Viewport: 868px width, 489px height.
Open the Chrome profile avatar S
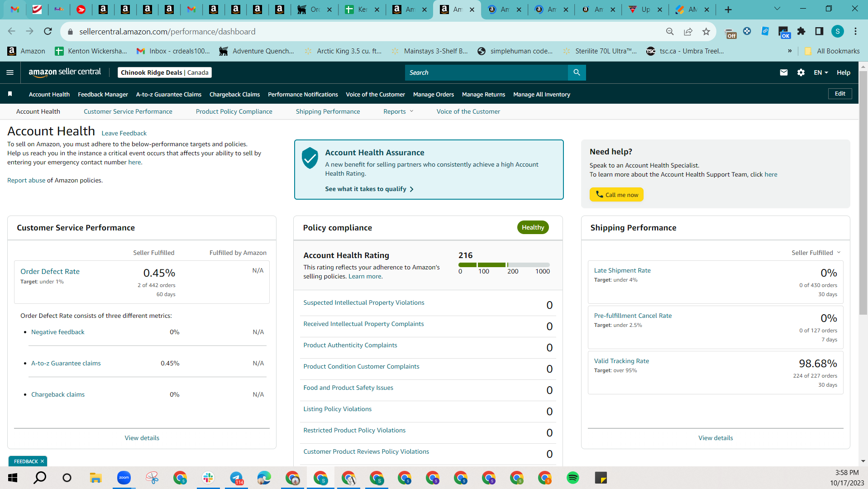tap(838, 31)
